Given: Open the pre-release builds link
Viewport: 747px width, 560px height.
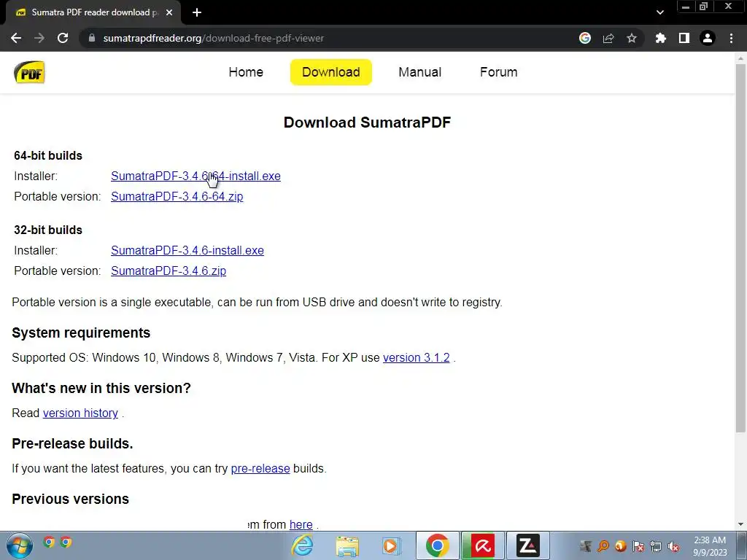Looking at the screenshot, I should 260,469.
